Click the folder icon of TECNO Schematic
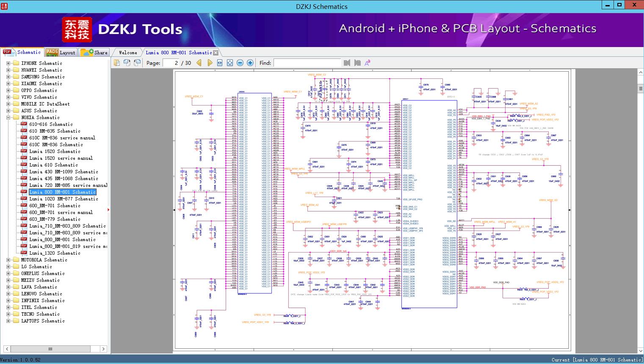This screenshot has width=644, height=364. 16,314
